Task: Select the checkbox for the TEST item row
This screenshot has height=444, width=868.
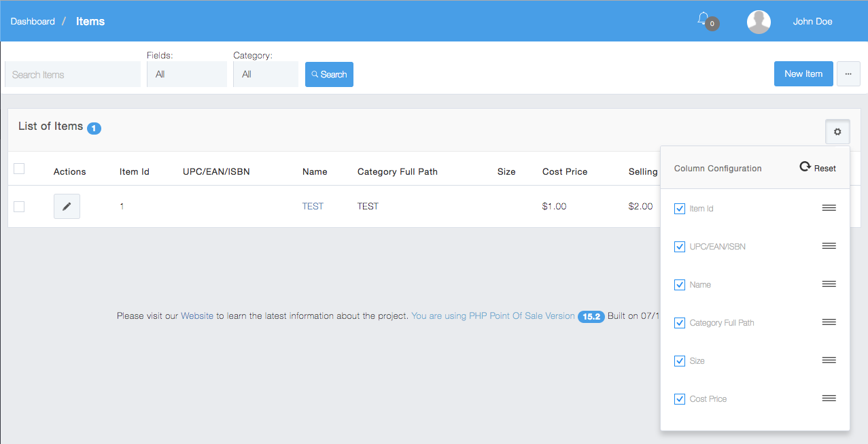Action: coord(19,207)
